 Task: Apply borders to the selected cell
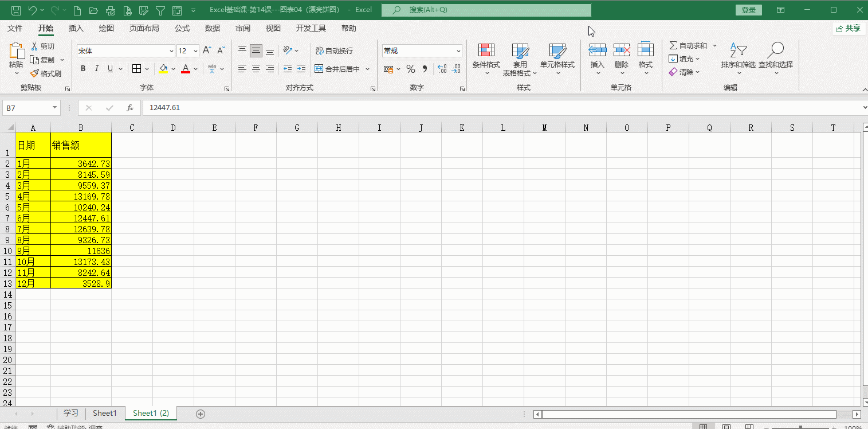tap(136, 69)
